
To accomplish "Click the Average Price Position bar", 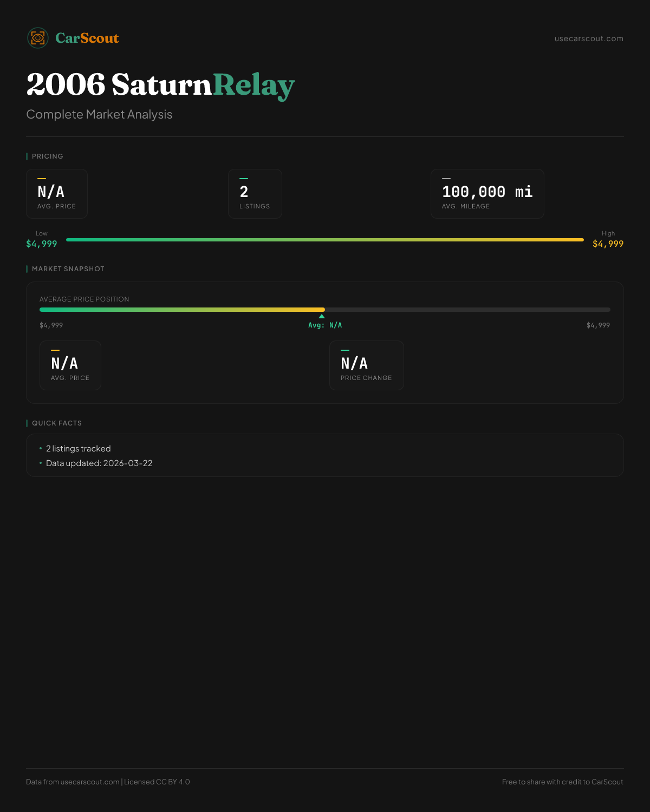I will [325, 310].
